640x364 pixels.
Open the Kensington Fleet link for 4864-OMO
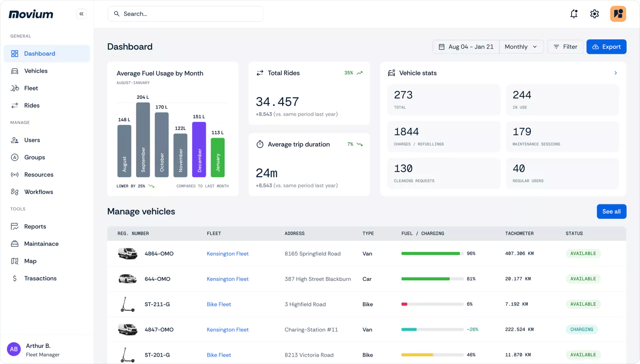click(x=227, y=253)
